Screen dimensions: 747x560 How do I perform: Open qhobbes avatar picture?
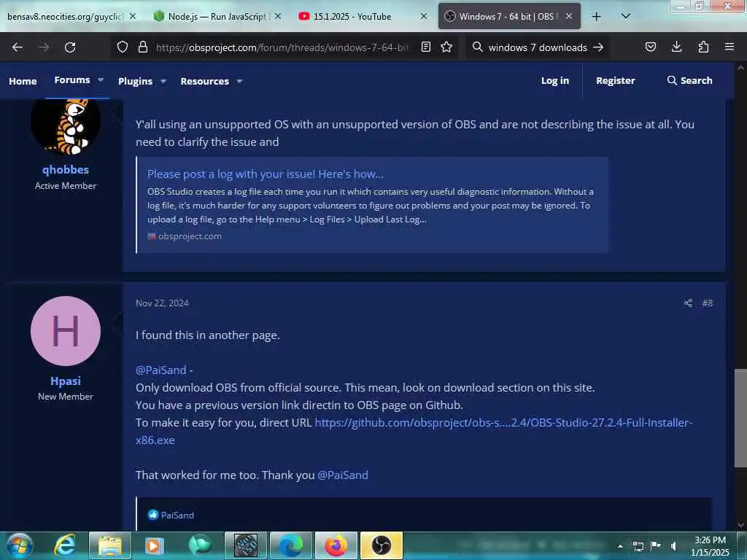[x=66, y=127]
